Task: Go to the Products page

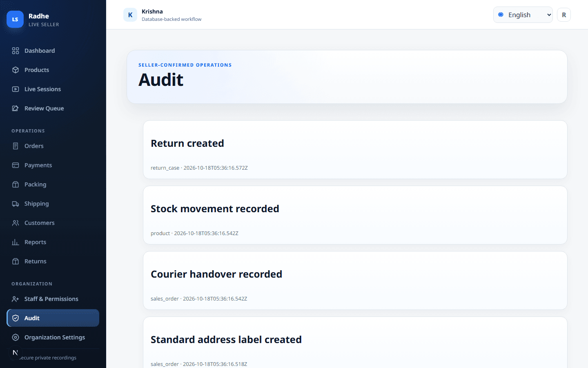Action: pos(53,70)
